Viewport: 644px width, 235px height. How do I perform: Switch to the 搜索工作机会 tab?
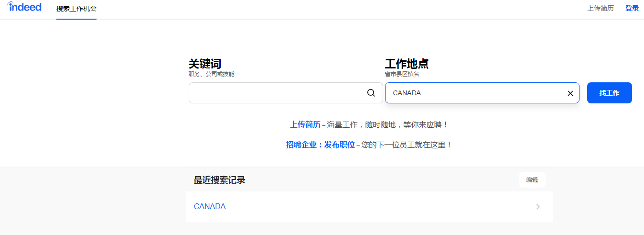click(x=76, y=9)
